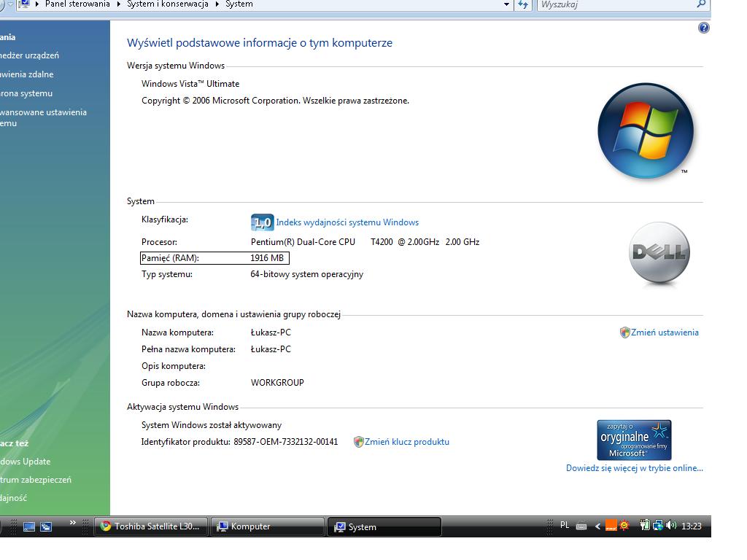Viewport: 747px width, 560px height.
Task: Click System breadcrumb segment
Action: click(x=239, y=4)
